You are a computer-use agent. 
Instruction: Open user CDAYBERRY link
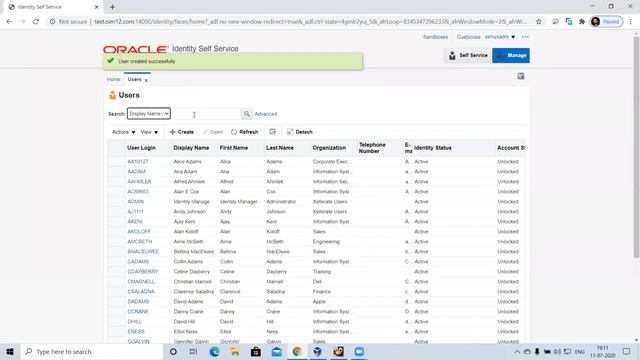[143, 271]
